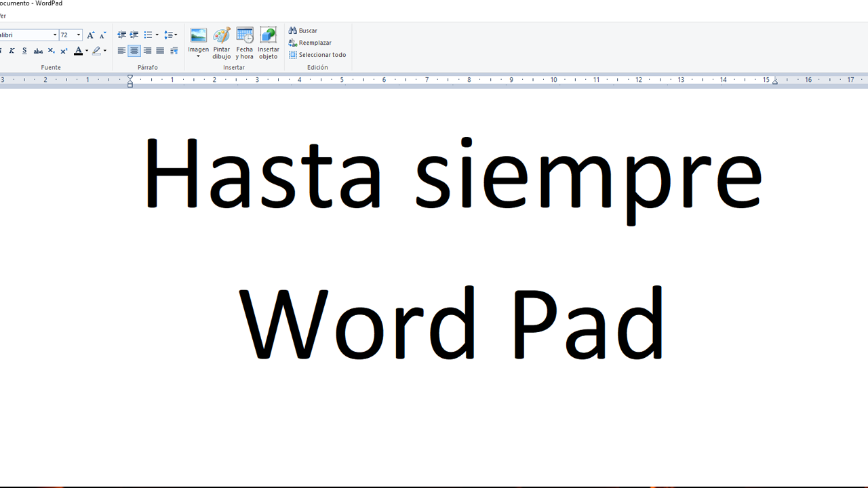Toggle strikethrough formatting
The height and width of the screenshot is (488, 868).
pyautogui.click(x=38, y=51)
